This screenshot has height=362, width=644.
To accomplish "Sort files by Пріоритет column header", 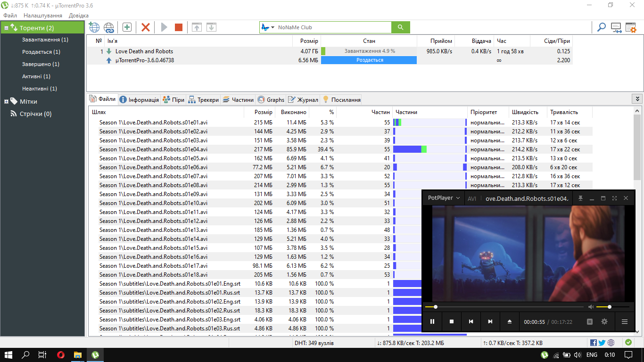I will pyautogui.click(x=488, y=112).
